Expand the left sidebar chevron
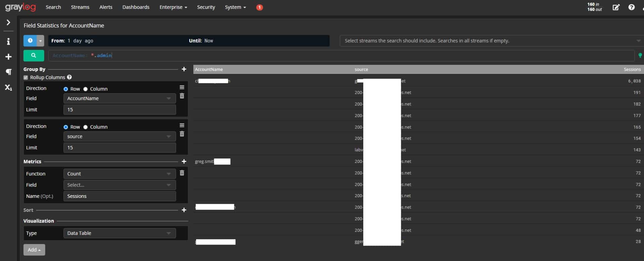Viewport: 644px width, 261px height. point(8,23)
